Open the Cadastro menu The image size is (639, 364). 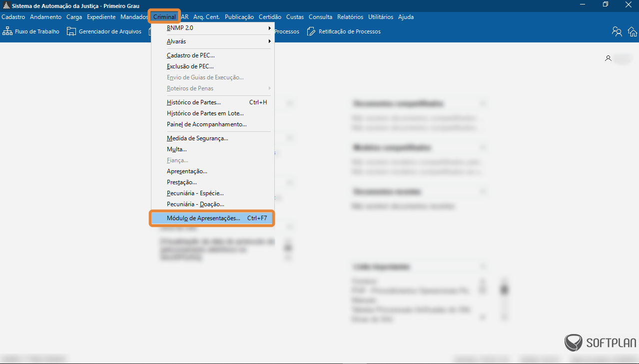click(x=13, y=17)
